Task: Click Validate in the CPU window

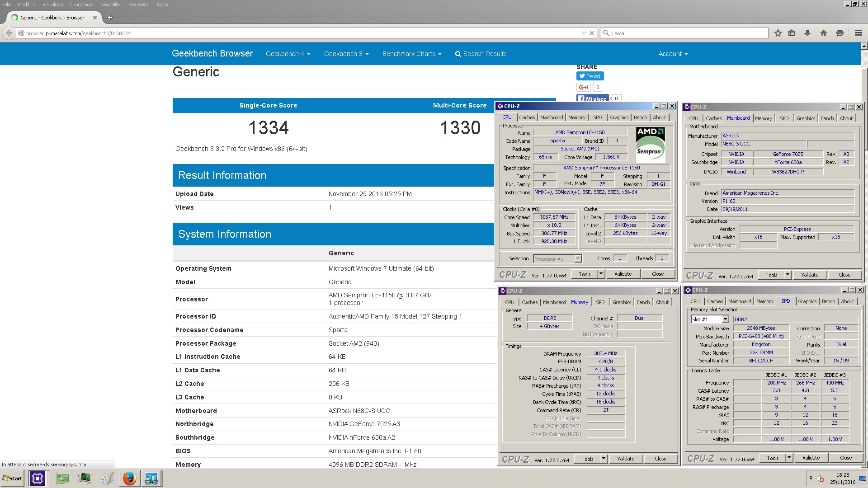Action: [x=623, y=274]
